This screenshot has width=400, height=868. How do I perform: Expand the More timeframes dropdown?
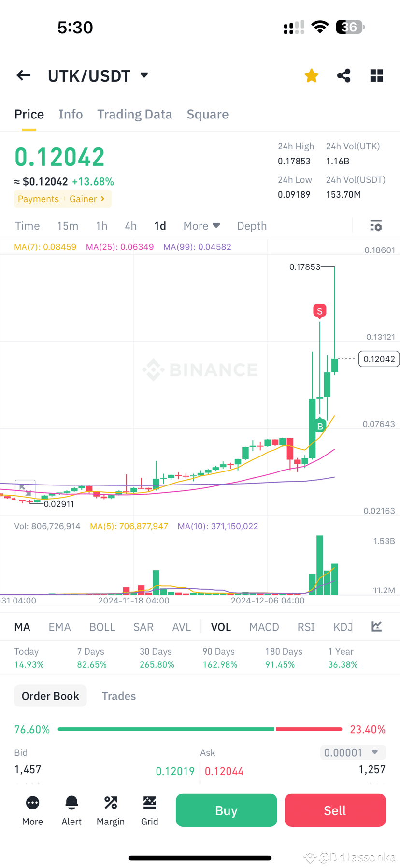[x=201, y=226]
